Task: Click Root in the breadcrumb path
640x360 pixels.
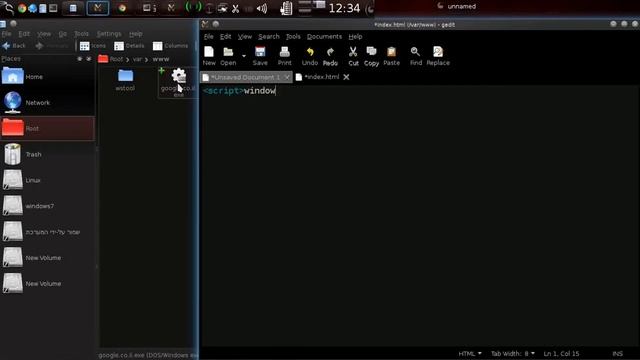Action: click(116, 59)
